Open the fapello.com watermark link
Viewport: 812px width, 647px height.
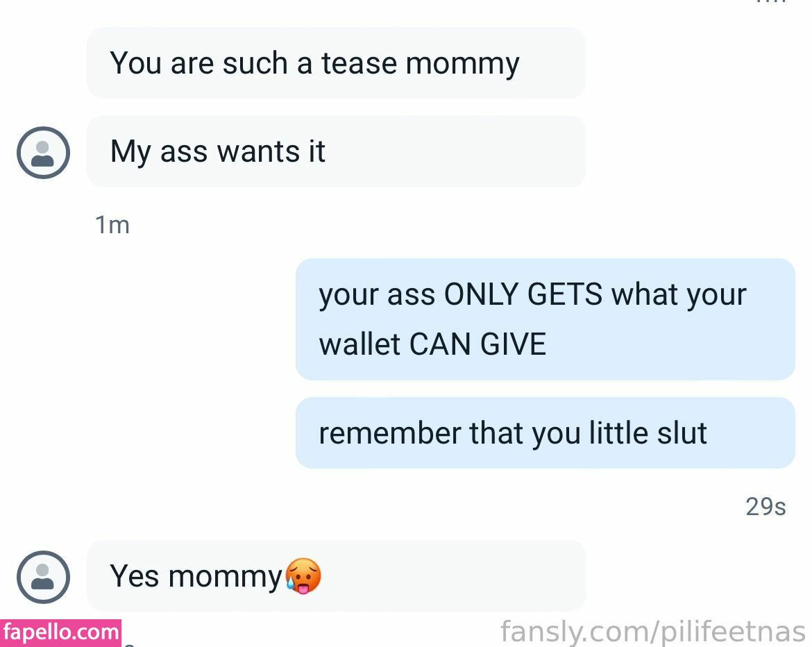(60, 632)
